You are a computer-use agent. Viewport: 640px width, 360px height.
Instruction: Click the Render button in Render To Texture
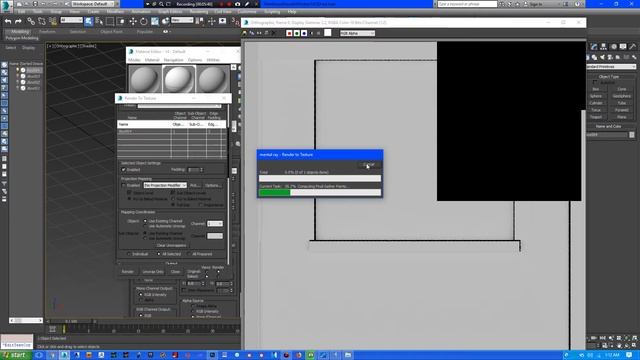(128, 271)
